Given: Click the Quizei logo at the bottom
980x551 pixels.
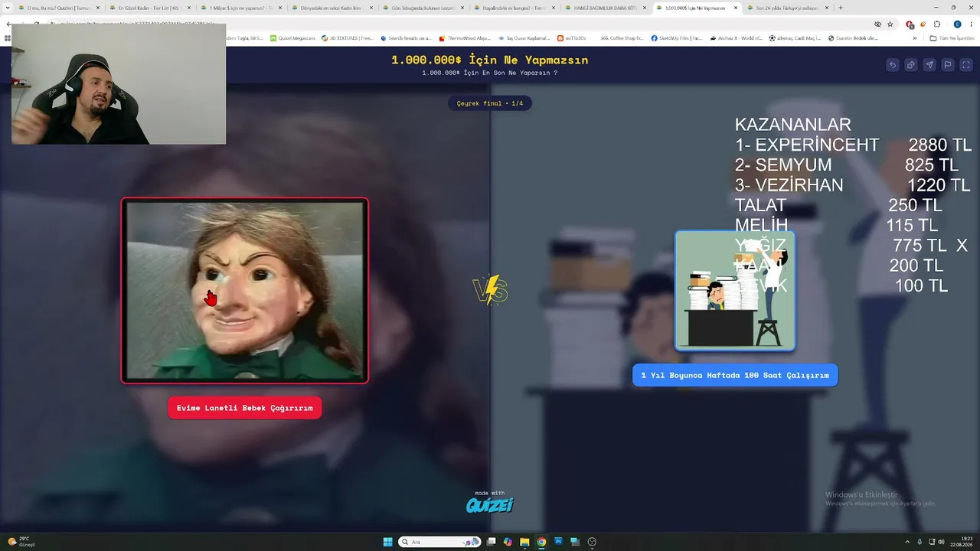Looking at the screenshot, I should tap(490, 505).
